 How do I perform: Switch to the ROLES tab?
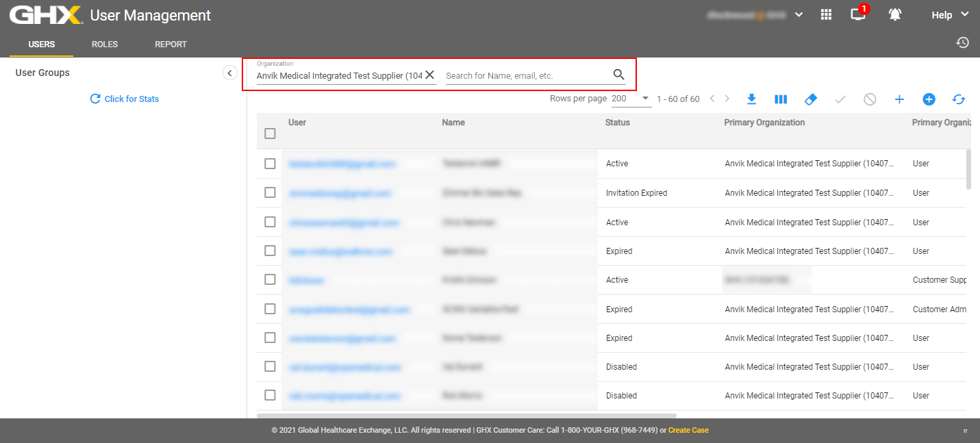pos(105,44)
